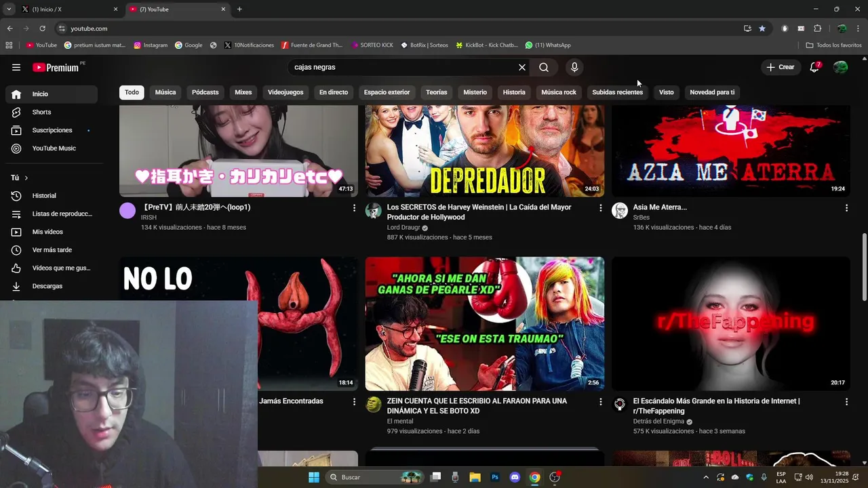Viewport: 868px width, 488px height.
Task: Open Historial in the sidebar
Action: point(52,196)
